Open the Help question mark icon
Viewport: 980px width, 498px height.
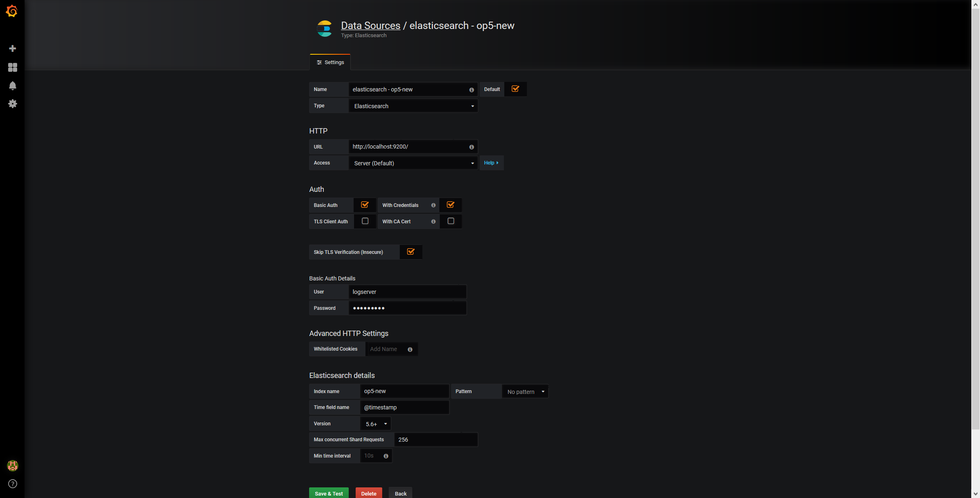pyautogui.click(x=13, y=484)
